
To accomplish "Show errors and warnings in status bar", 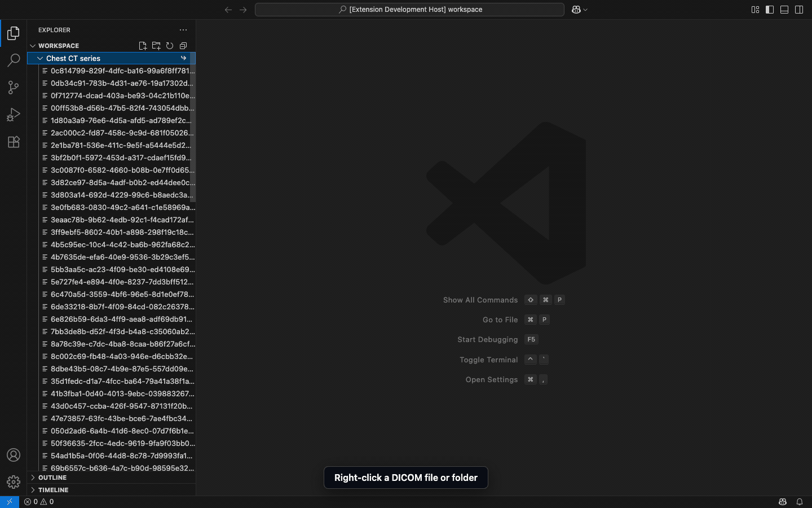I will click(x=39, y=502).
